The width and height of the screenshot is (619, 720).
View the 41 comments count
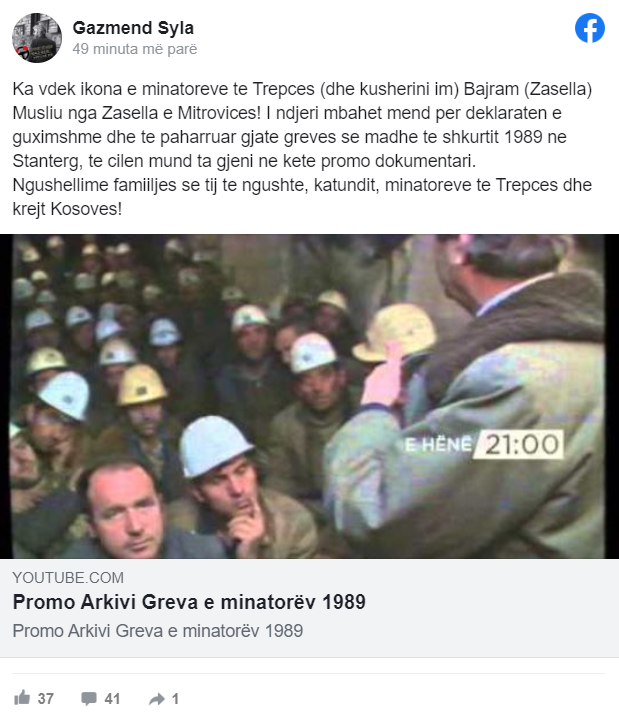point(113,698)
